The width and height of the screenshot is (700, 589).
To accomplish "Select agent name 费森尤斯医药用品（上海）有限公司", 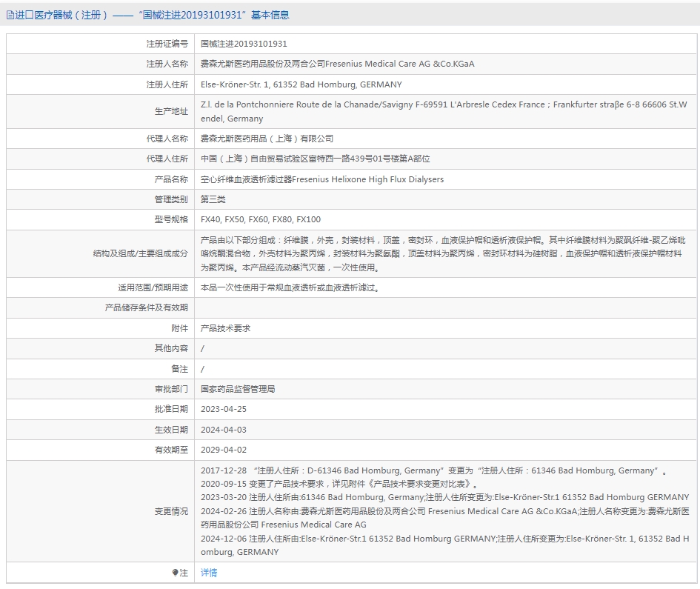I will coord(267,139).
